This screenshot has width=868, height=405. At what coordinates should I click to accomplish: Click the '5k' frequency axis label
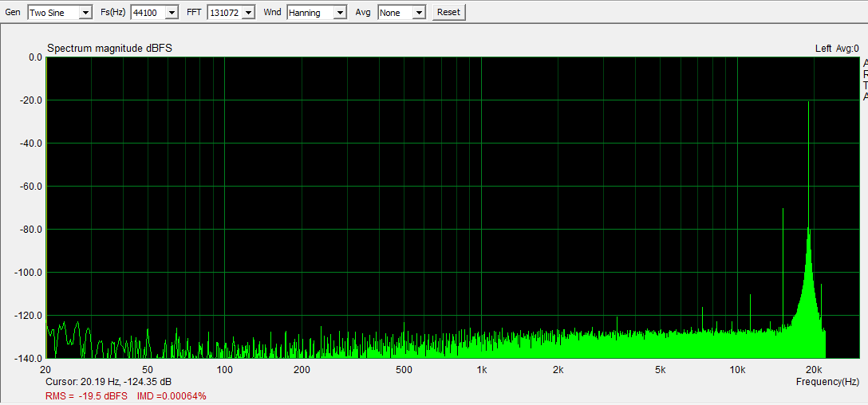click(661, 370)
